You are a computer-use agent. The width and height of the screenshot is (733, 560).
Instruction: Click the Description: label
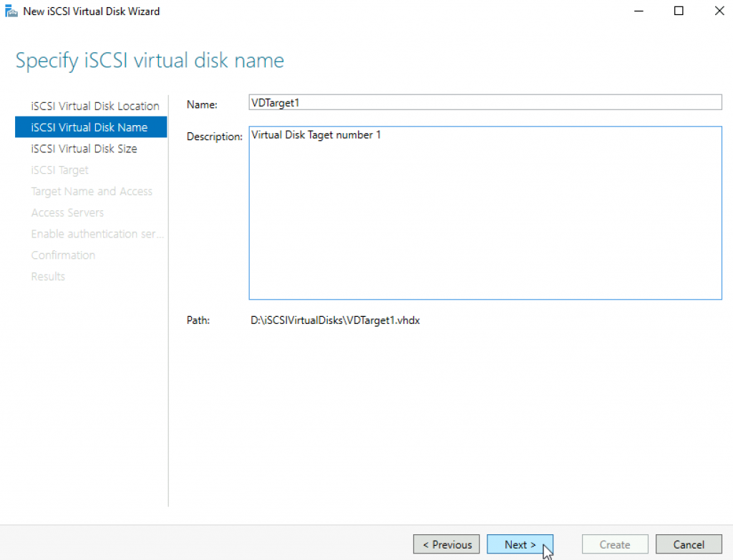(x=215, y=137)
